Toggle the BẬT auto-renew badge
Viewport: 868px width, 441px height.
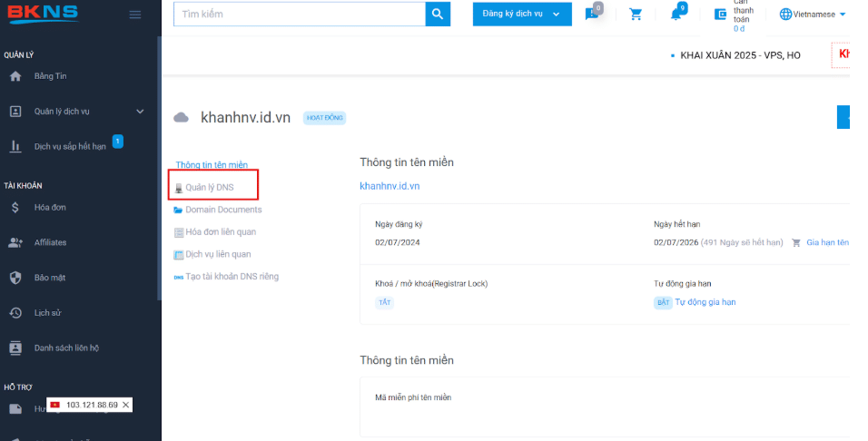click(663, 303)
